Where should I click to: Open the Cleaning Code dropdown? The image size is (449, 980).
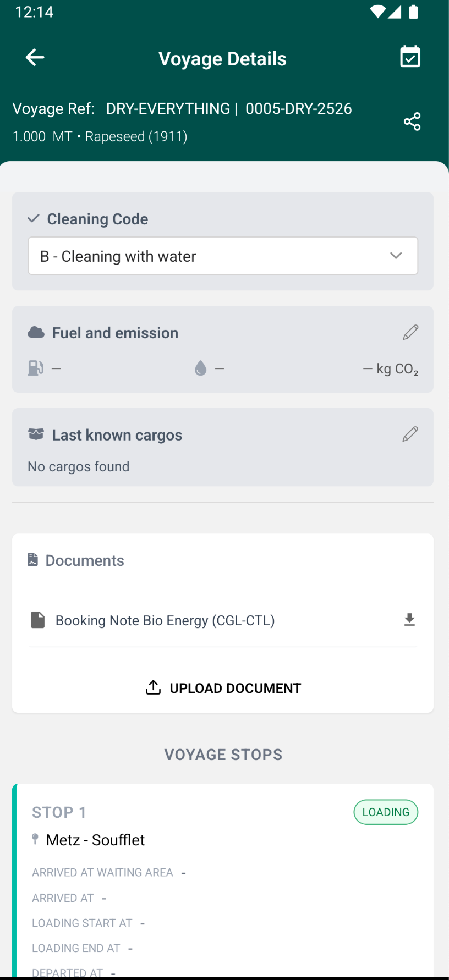tap(223, 256)
